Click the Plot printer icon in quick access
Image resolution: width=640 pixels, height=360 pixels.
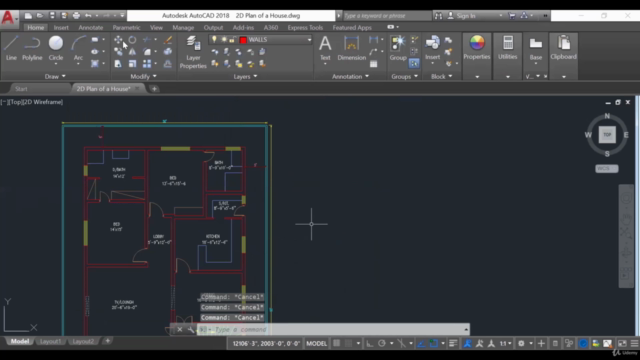[76, 16]
